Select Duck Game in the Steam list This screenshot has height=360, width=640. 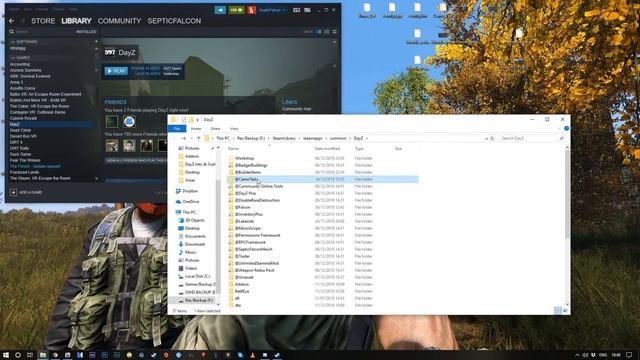tap(20, 154)
